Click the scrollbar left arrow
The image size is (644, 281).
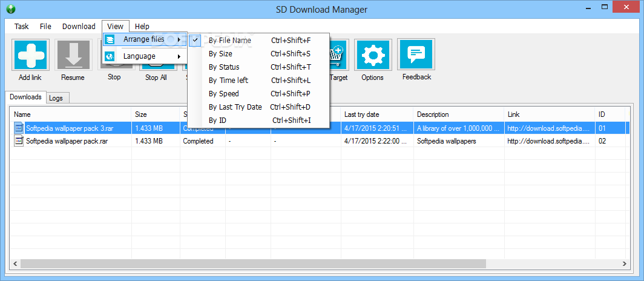(x=15, y=263)
